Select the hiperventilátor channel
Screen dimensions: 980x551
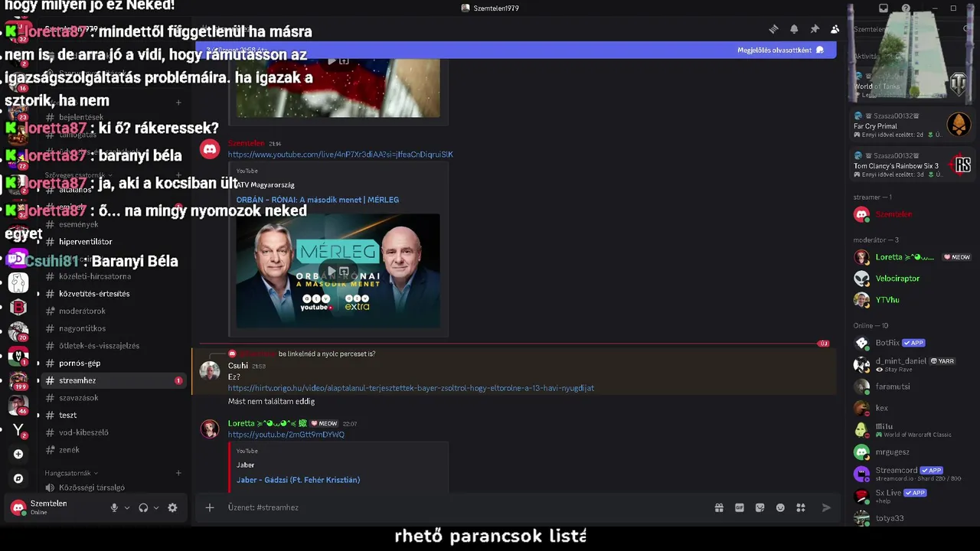click(x=113, y=242)
